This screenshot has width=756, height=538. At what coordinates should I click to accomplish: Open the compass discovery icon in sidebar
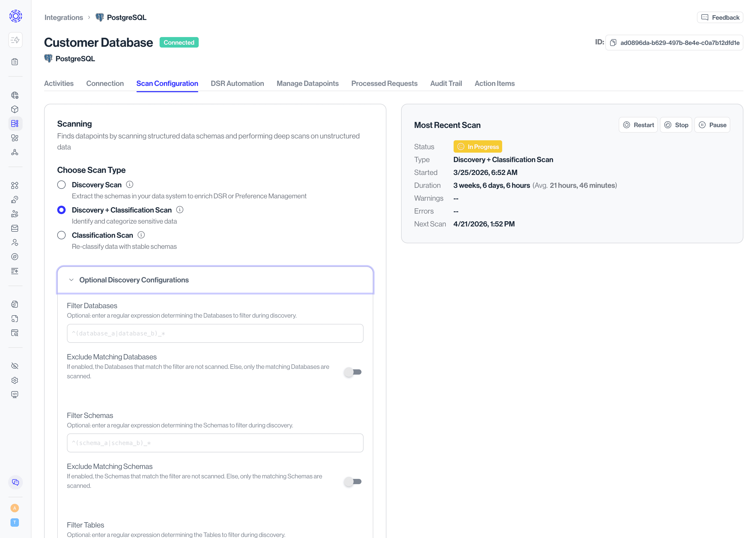click(x=15, y=256)
